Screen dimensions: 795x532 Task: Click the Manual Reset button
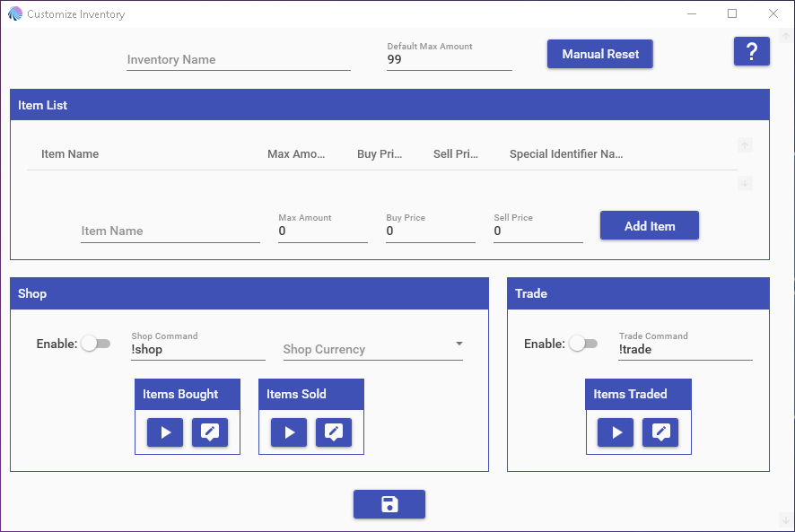600,54
